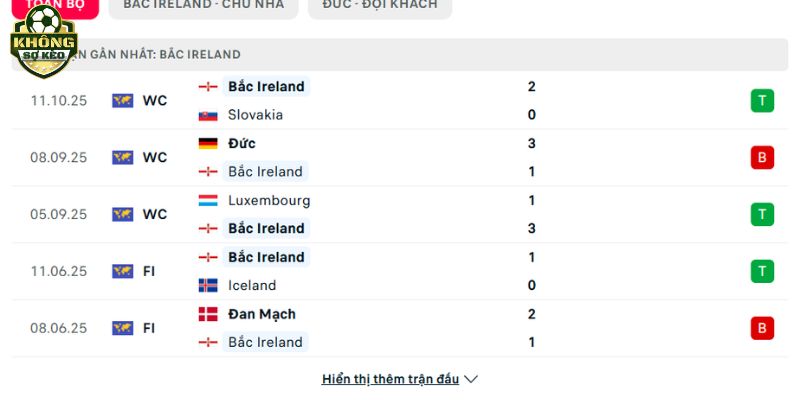Click red B result badge for Đức match
Image resolution: width=800 pixels, height=400 pixels.
click(x=762, y=157)
